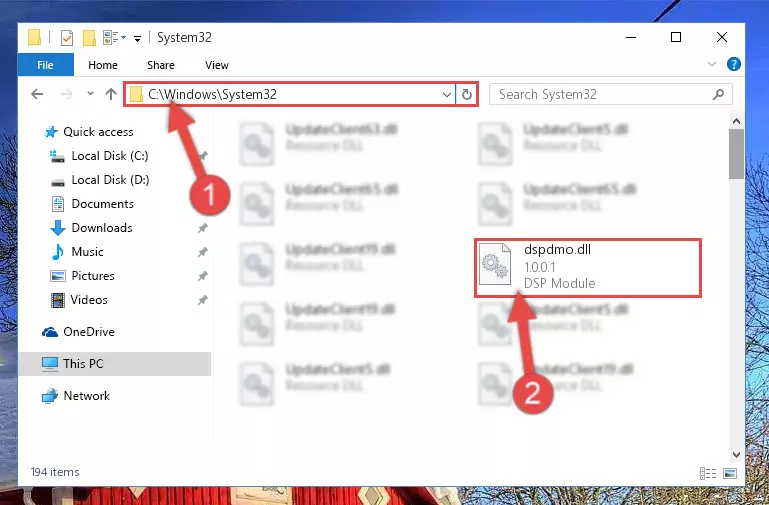
Task: Click the Downloads blue arrow icon
Action: (58, 228)
